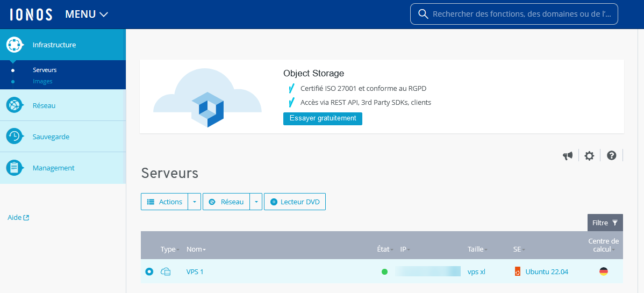Screen dimensions: 644x293
Task: Click the Object Storage cloud illustration
Action: click(x=207, y=98)
